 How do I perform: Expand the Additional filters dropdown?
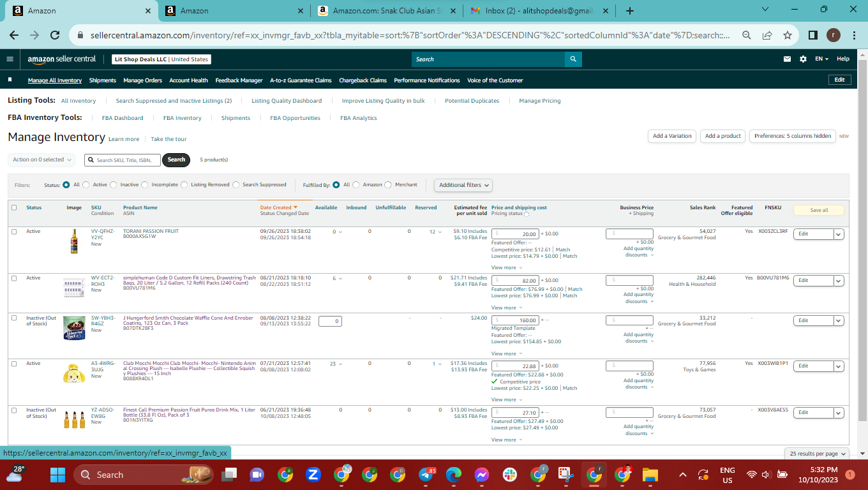point(464,185)
